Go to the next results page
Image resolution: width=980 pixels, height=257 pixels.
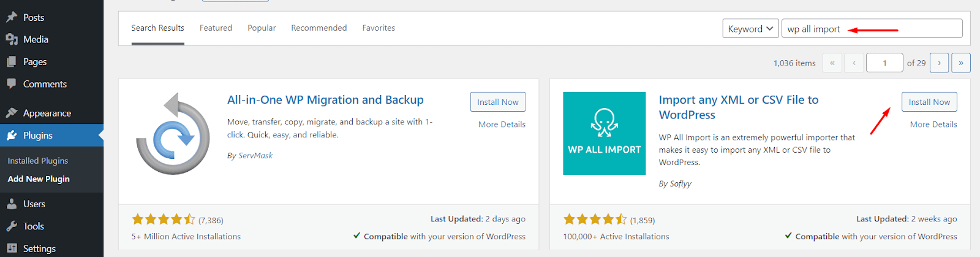pos(939,63)
